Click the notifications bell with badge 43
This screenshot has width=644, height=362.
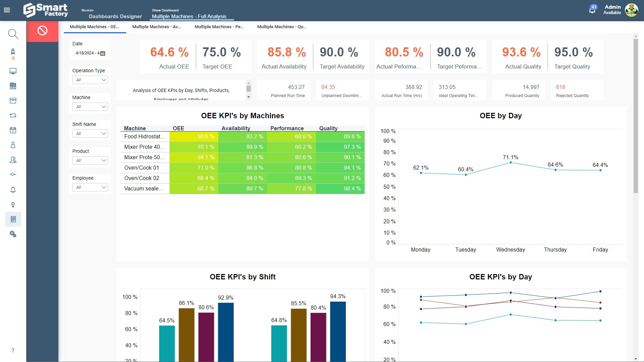click(592, 10)
